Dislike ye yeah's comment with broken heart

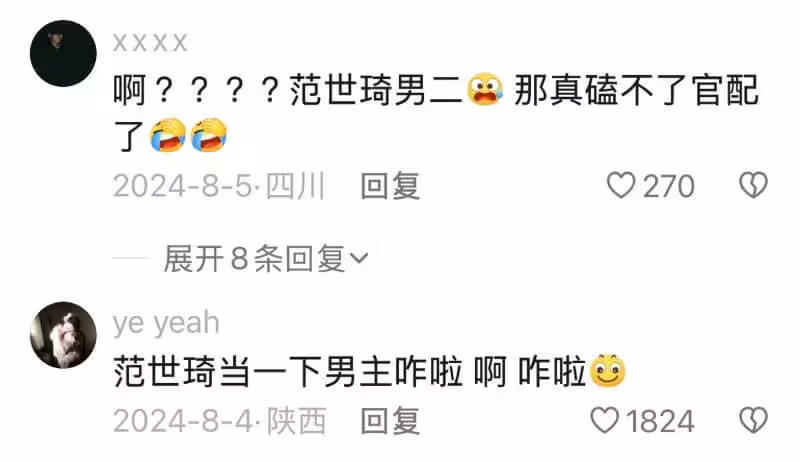754,420
